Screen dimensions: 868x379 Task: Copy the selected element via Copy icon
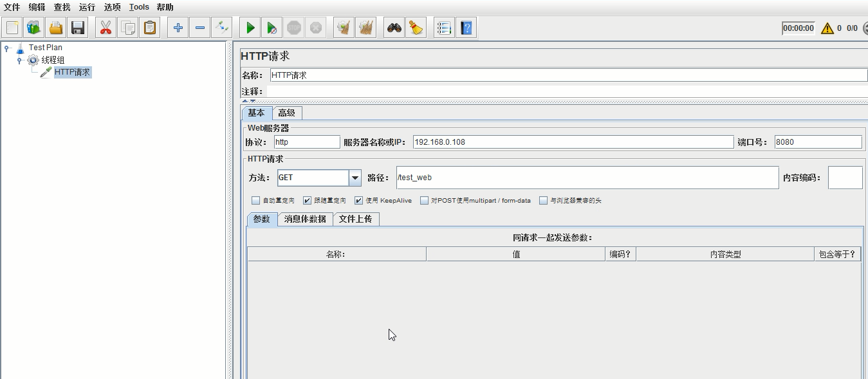tap(128, 28)
